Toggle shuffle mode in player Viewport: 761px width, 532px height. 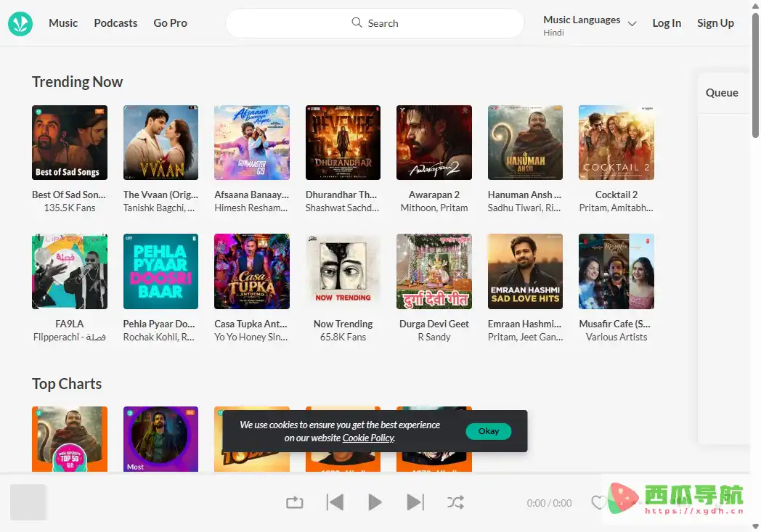coord(456,502)
